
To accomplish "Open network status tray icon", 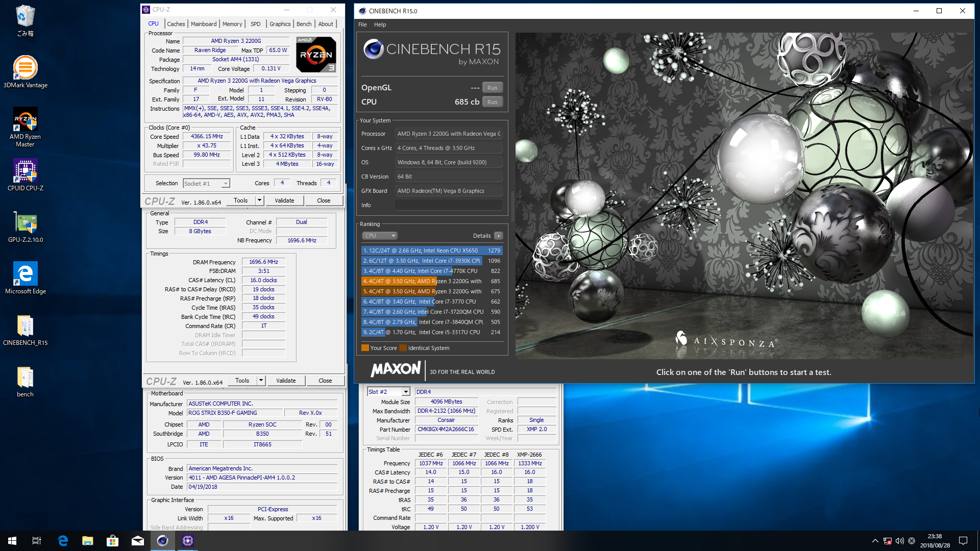I will 888,541.
